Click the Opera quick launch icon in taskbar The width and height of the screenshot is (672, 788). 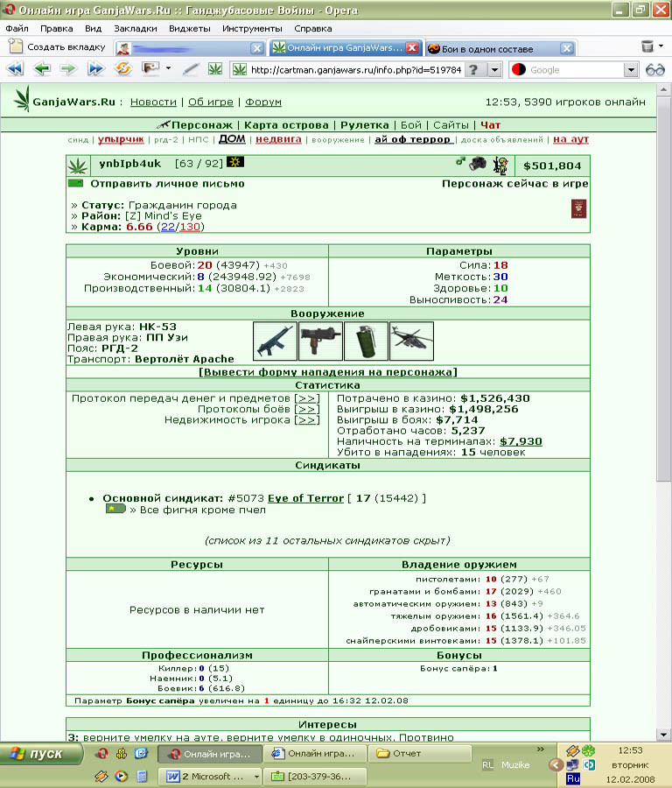[102, 753]
